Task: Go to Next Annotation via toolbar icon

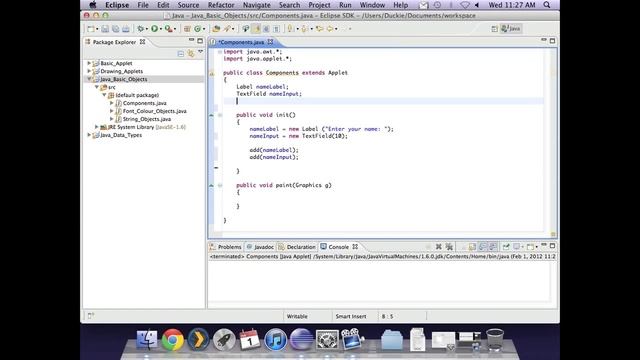Action: pyautogui.click(x=290, y=29)
